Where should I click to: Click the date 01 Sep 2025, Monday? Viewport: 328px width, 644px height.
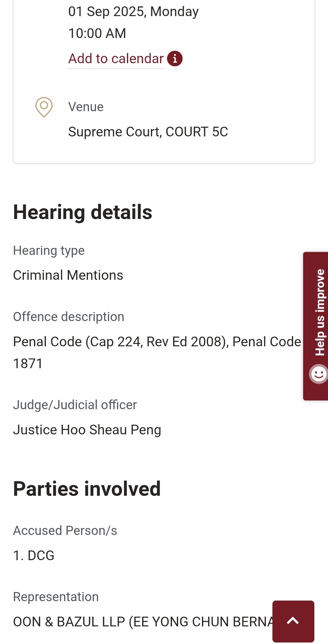133,12
